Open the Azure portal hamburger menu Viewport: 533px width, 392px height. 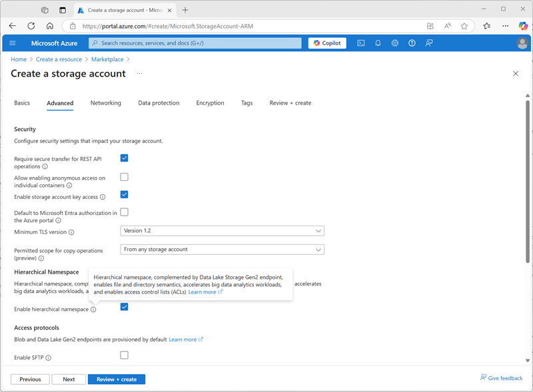(13, 43)
